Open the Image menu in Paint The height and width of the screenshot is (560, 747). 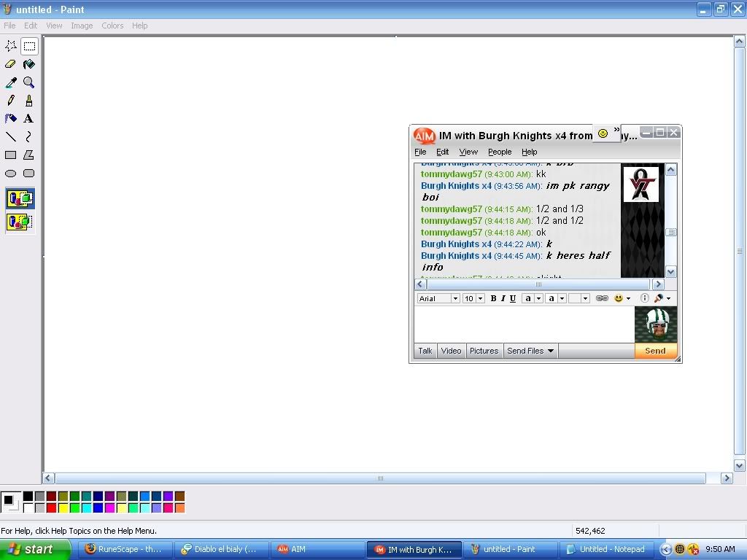pos(82,26)
